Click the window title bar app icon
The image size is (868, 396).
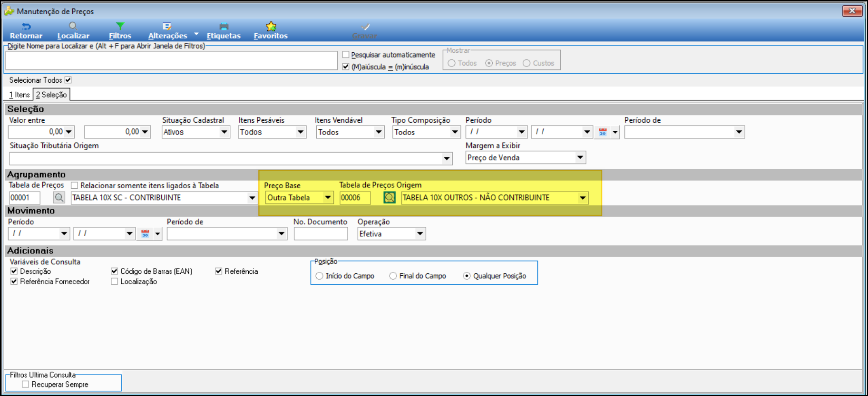pos(9,11)
